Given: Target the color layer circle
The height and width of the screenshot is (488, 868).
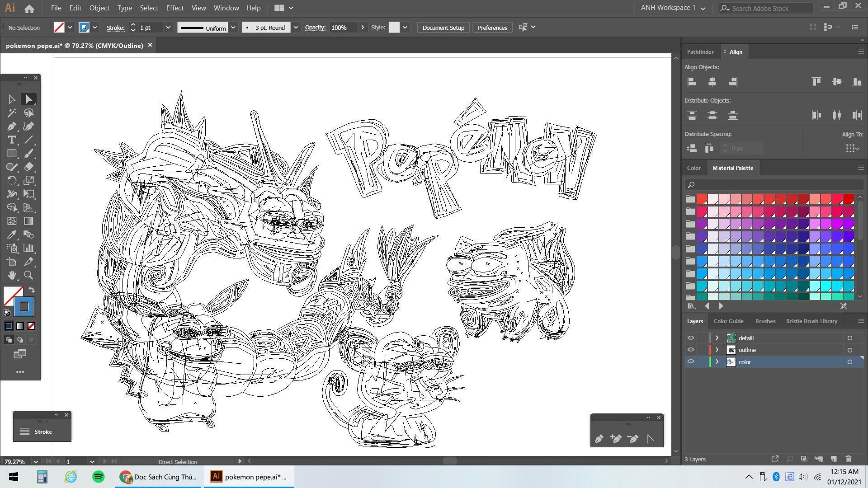Looking at the screenshot, I should tap(849, 362).
